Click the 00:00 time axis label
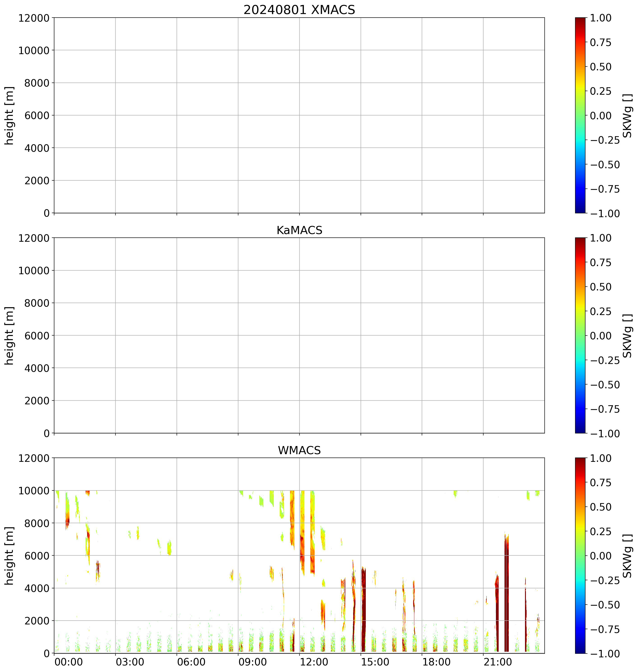Viewport: 638px width, 672px height. [x=68, y=662]
